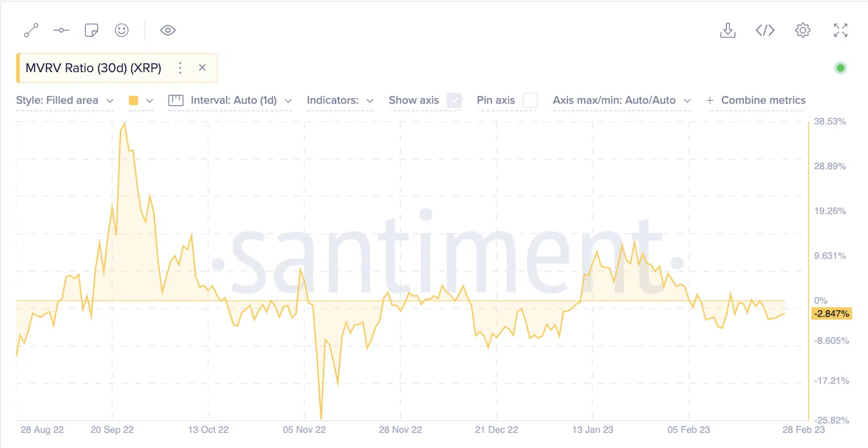Add a sticky note to chart

point(92,30)
